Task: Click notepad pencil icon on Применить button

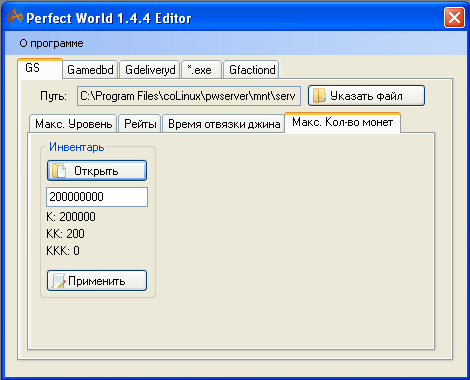Action: 59,281
